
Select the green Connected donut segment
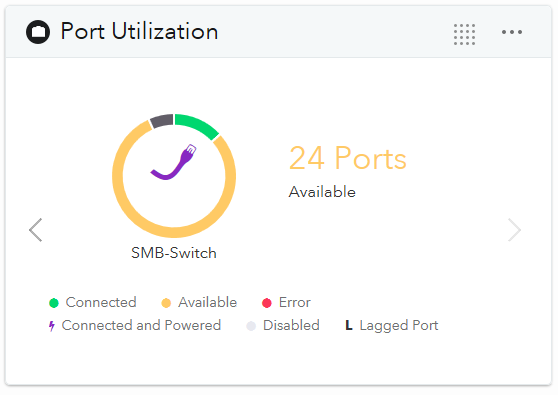click(197, 126)
